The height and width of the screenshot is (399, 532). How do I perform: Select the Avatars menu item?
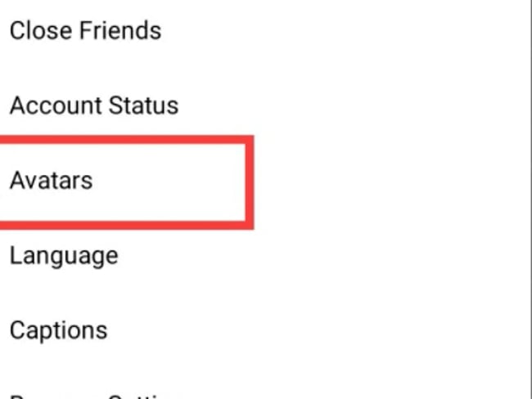coord(51,181)
